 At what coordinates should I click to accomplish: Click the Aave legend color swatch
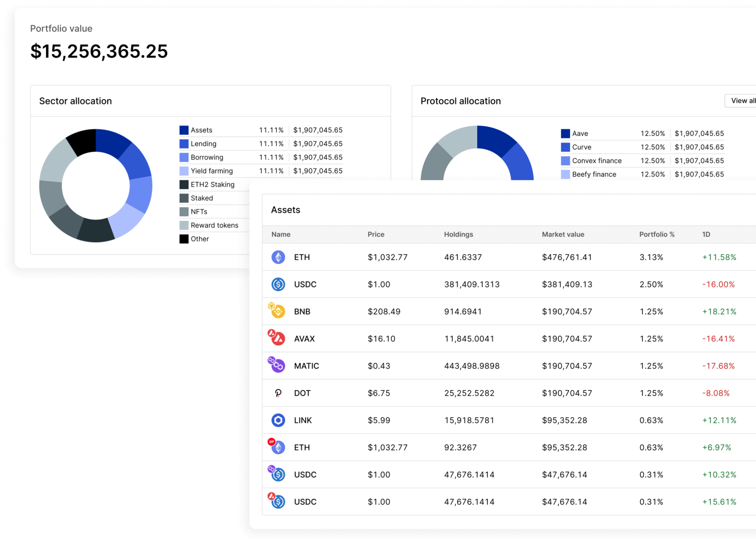coord(565,134)
